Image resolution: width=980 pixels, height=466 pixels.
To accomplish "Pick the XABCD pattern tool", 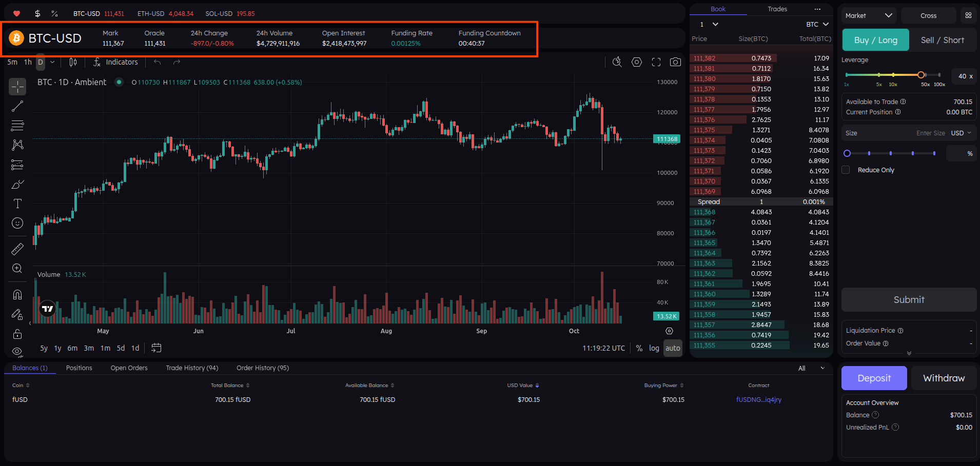I will tap(17, 145).
